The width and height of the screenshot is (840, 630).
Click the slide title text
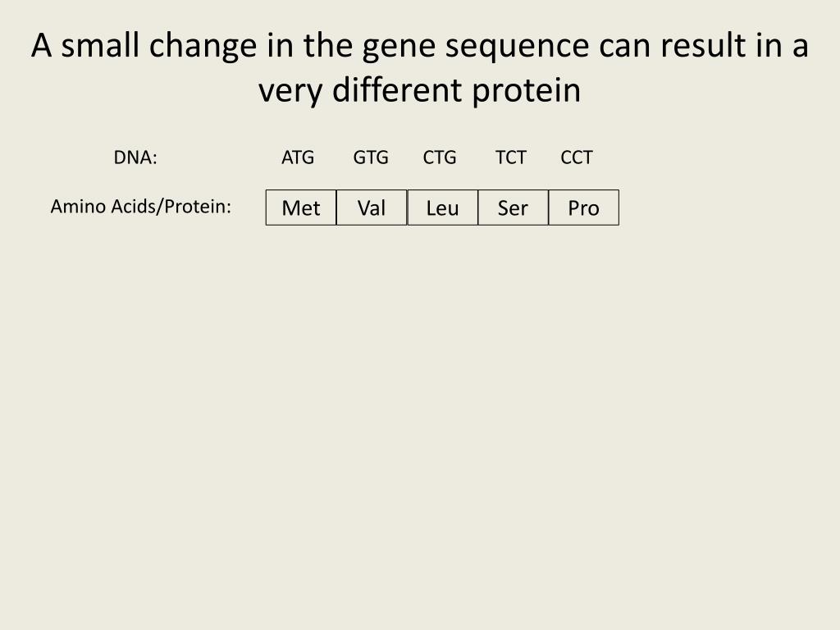click(420, 68)
